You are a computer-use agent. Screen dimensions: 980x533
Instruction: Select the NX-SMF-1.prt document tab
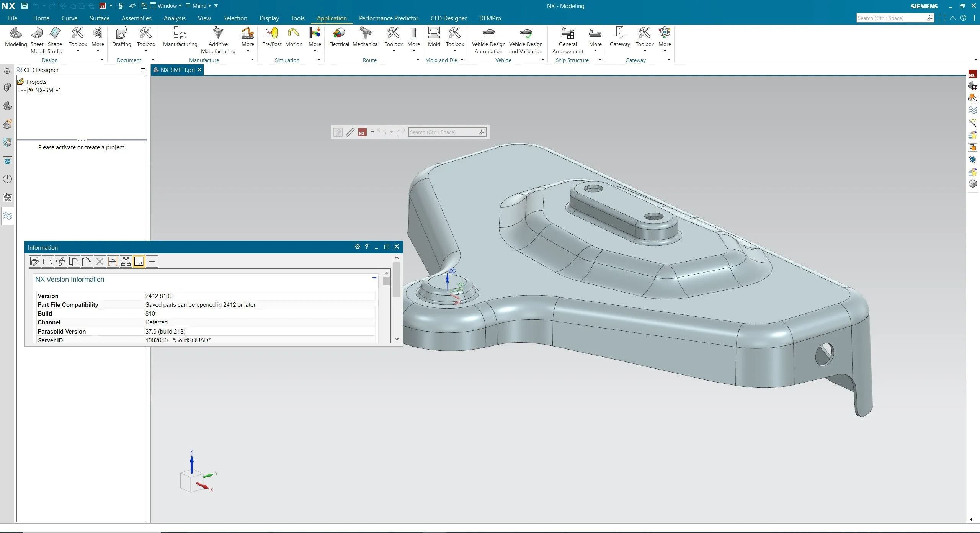pyautogui.click(x=177, y=70)
